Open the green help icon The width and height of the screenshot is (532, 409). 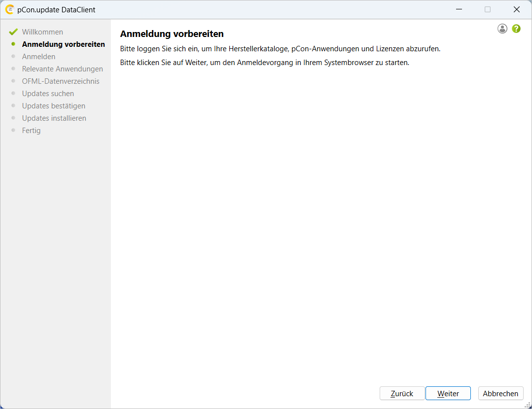(516, 29)
